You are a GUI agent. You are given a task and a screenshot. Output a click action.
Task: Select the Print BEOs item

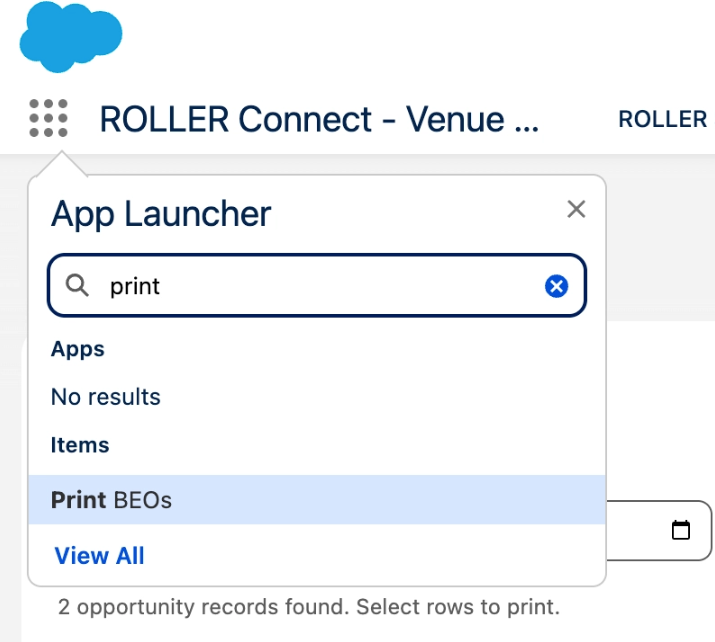tap(316, 500)
